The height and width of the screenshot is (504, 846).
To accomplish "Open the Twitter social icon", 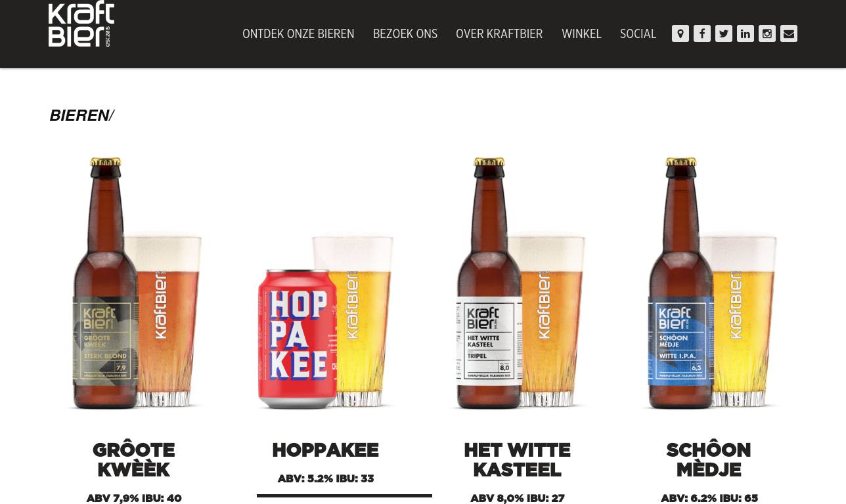I will [724, 33].
